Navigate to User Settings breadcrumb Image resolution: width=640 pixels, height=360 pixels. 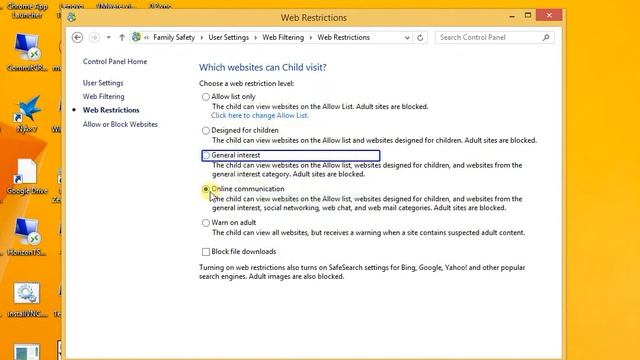pyautogui.click(x=229, y=38)
